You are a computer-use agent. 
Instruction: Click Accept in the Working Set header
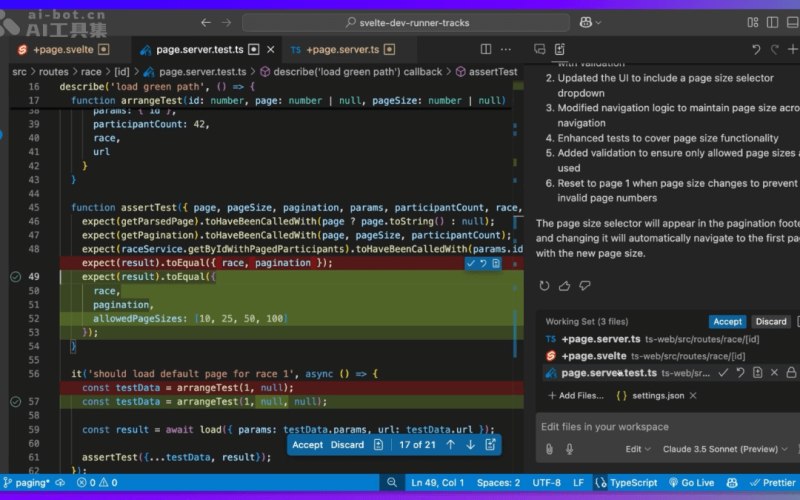coord(728,321)
